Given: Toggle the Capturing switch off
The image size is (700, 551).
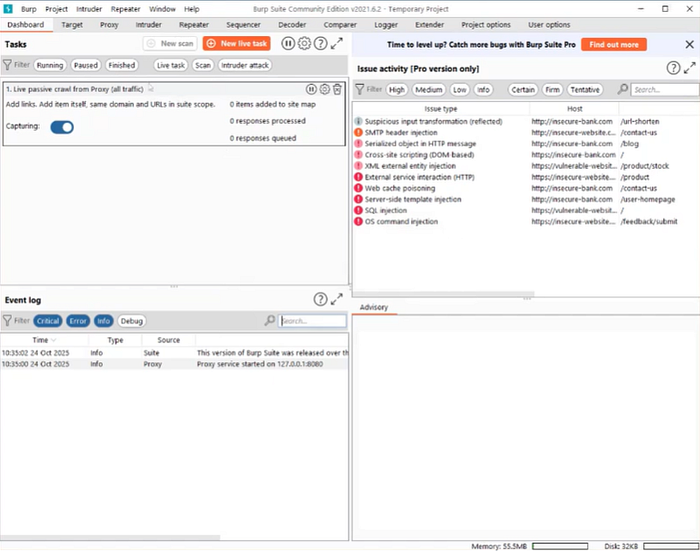Looking at the screenshot, I should (62, 127).
